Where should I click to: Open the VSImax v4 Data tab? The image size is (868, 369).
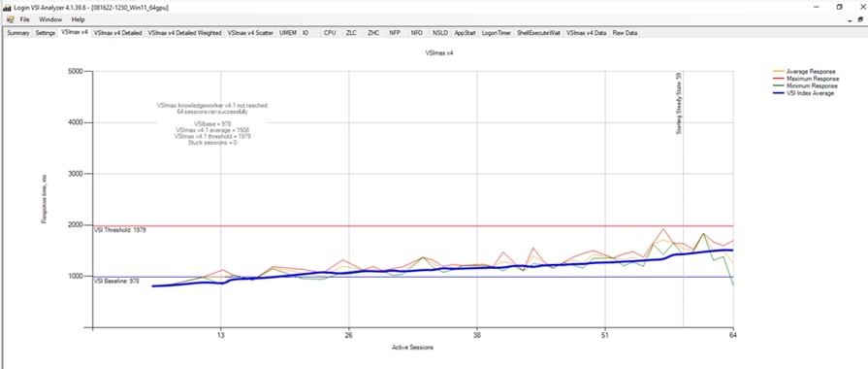coord(586,33)
